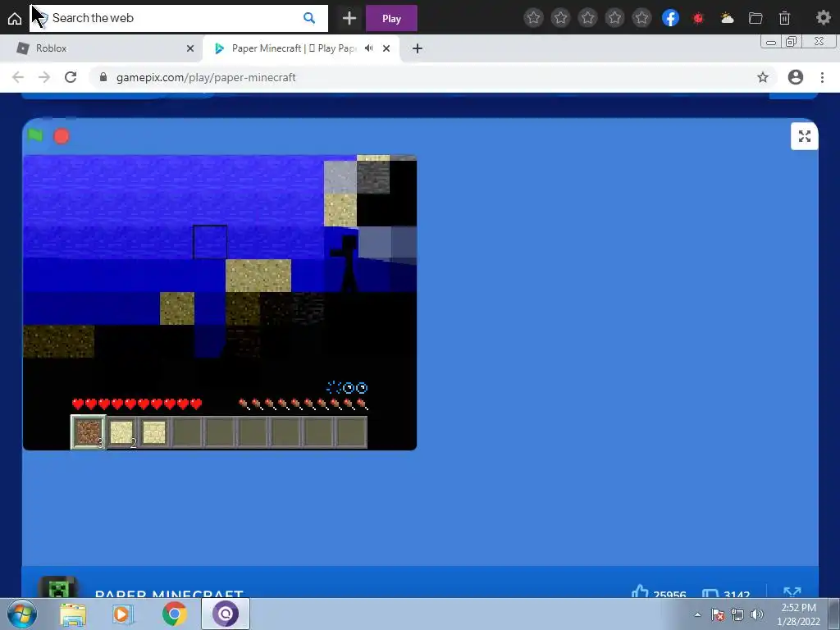Open the weather icon

[727, 18]
